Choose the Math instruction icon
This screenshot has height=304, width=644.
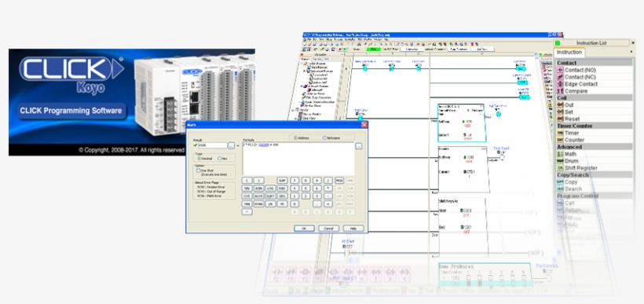coord(560,154)
